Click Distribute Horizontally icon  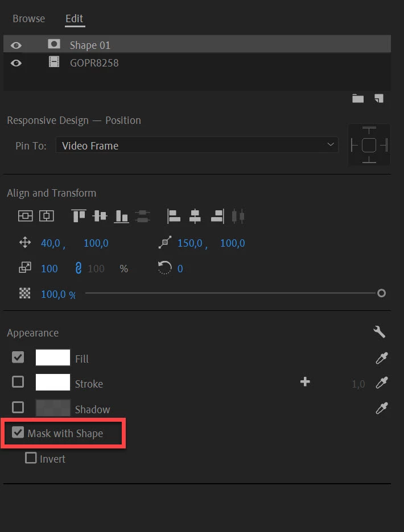(x=238, y=216)
